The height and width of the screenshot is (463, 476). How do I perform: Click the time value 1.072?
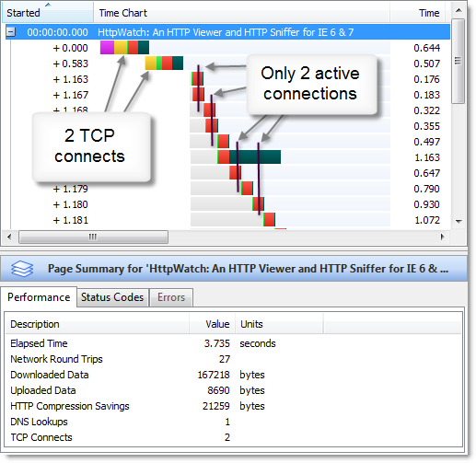coord(427,220)
